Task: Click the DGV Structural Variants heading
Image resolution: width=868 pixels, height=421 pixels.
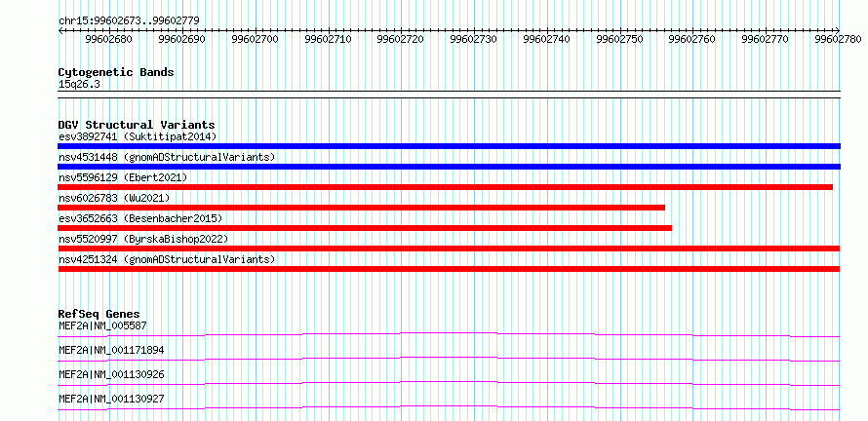Action: [137, 125]
